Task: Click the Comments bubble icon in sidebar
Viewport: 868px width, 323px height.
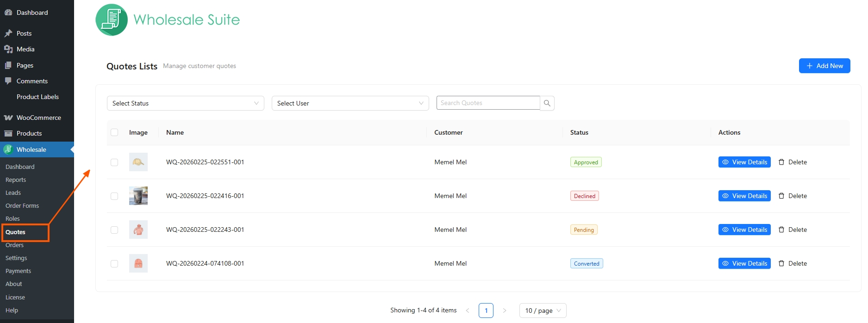Action: [8, 81]
